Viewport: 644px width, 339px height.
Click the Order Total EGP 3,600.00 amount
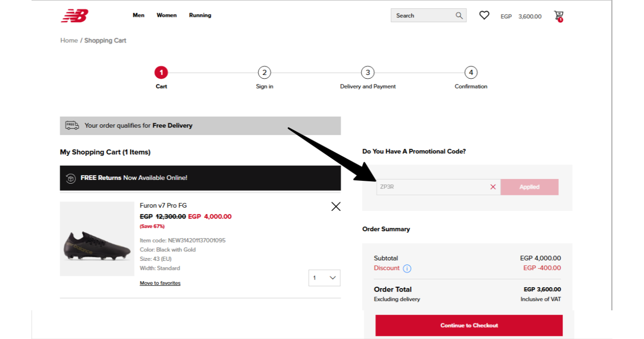pyautogui.click(x=542, y=290)
